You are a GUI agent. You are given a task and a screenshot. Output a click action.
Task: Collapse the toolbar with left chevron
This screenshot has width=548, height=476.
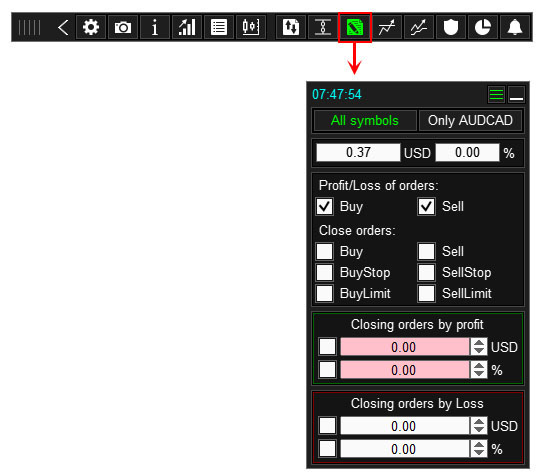(x=63, y=27)
